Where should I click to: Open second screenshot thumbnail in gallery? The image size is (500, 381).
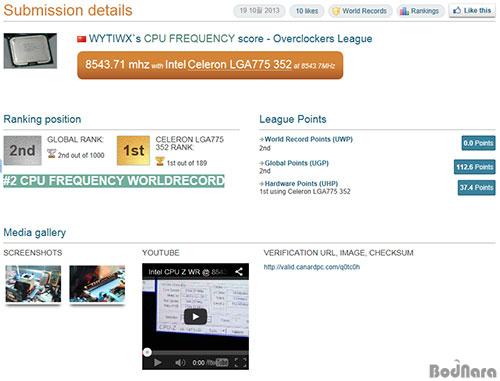(x=97, y=284)
